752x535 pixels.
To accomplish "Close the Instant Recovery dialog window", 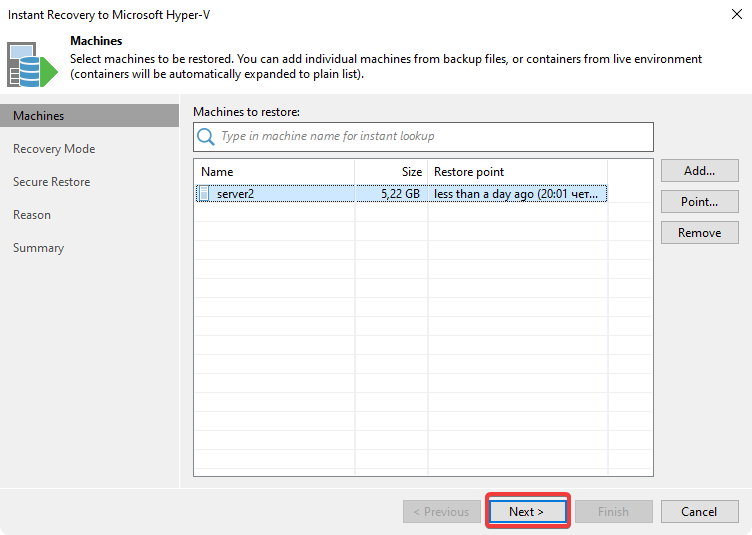I will click(733, 16).
